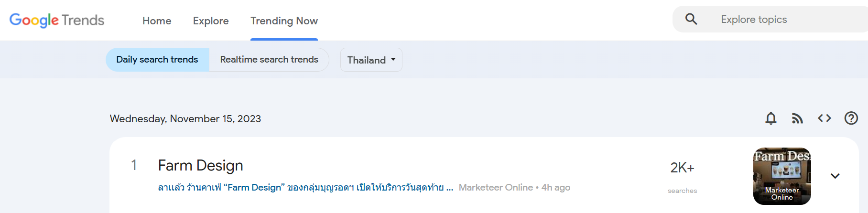Open the Thailand country dropdown
The width and height of the screenshot is (868, 213).
click(x=371, y=60)
